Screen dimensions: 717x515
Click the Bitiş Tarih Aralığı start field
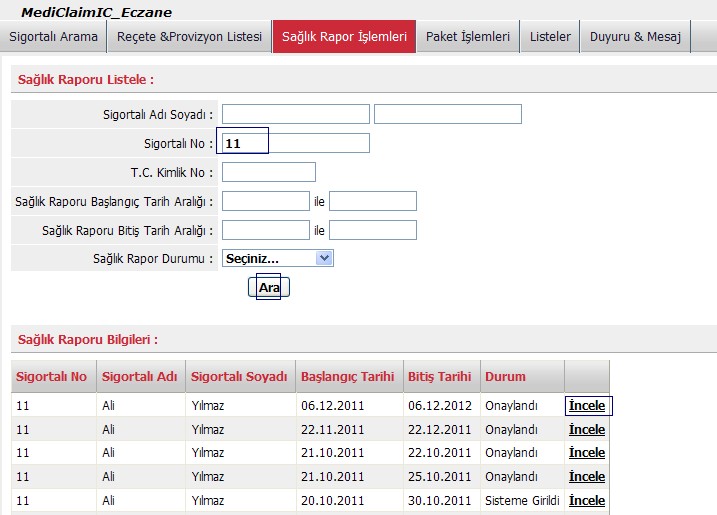click(x=266, y=230)
